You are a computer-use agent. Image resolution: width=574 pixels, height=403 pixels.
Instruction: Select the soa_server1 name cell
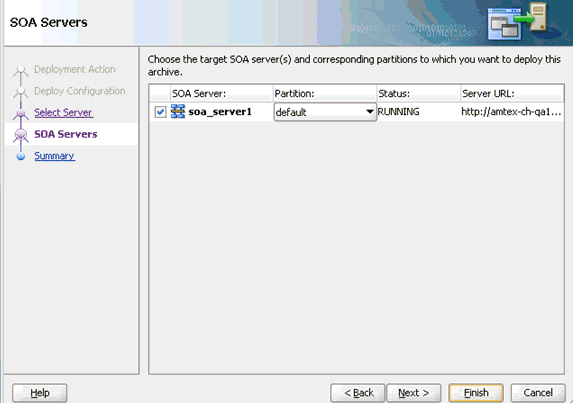click(x=220, y=112)
